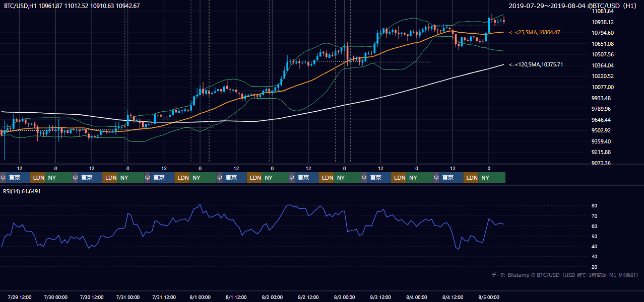Select the 7/30 12:00 date label
Viewport: 644px width, 302px height.
(92, 297)
